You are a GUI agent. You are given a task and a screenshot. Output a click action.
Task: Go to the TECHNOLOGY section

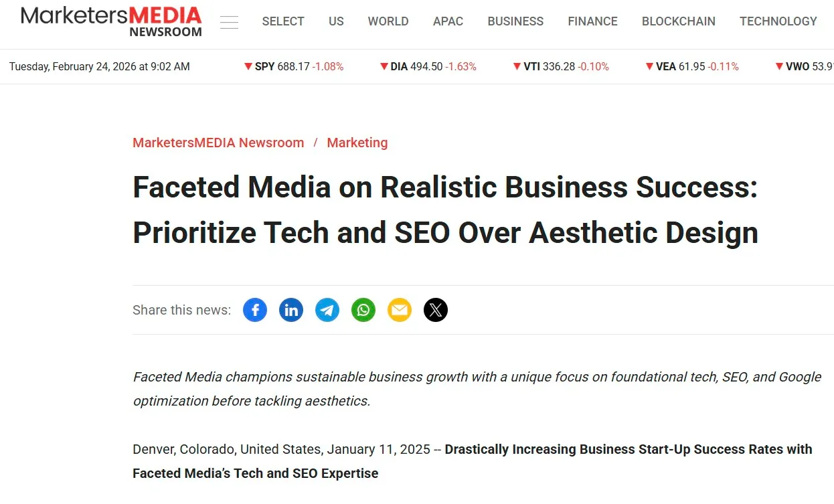pyautogui.click(x=778, y=21)
